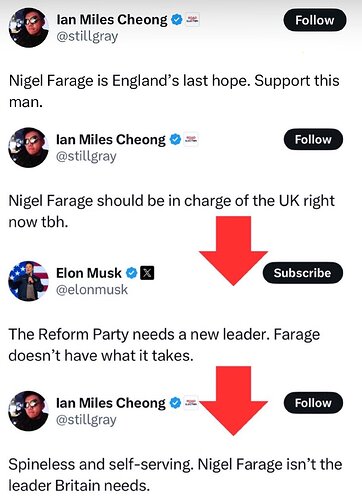Open Cheong's avatar in bottom tweet
Screen dimensions: 362x500
pyautogui.click(x=28, y=411)
